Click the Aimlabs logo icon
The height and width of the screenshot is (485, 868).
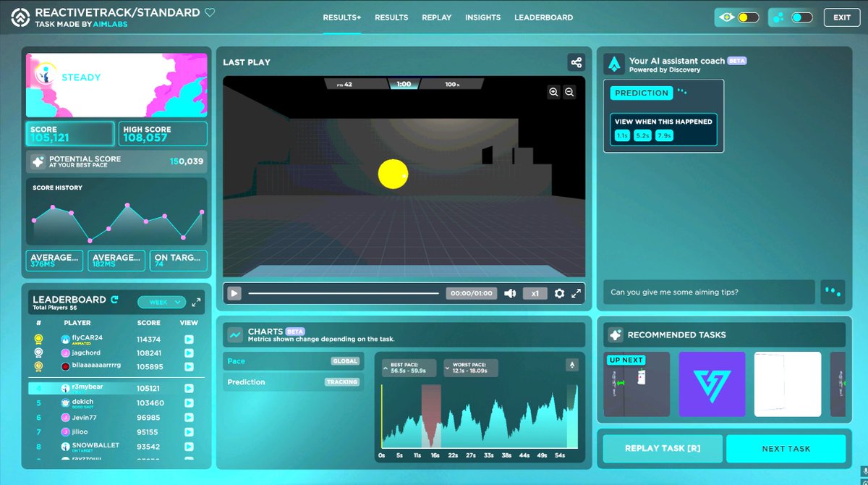click(x=20, y=17)
